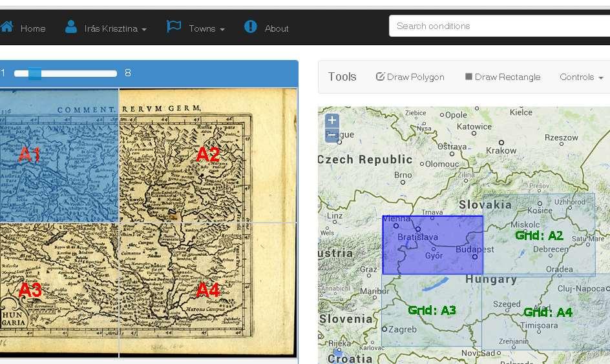Click the Tools toolbar label
This screenshot has height=364, width=610.
[342, 77]
